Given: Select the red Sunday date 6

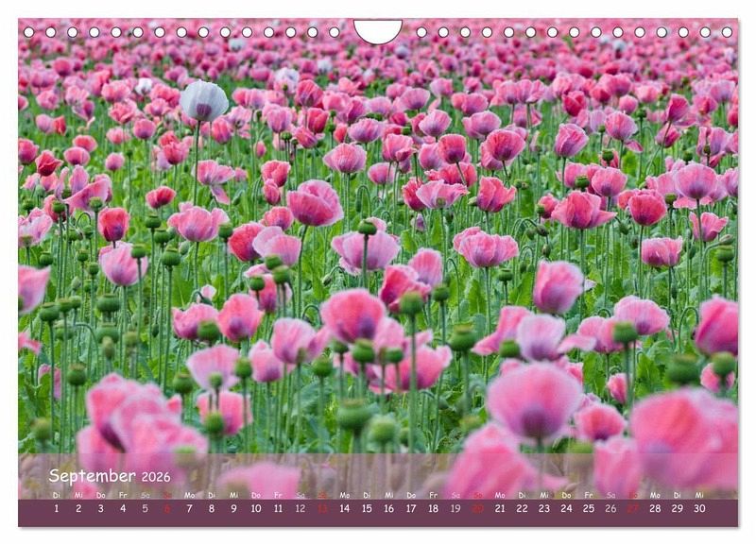Looking at the screenshot, I should click(x=167, y=508).
